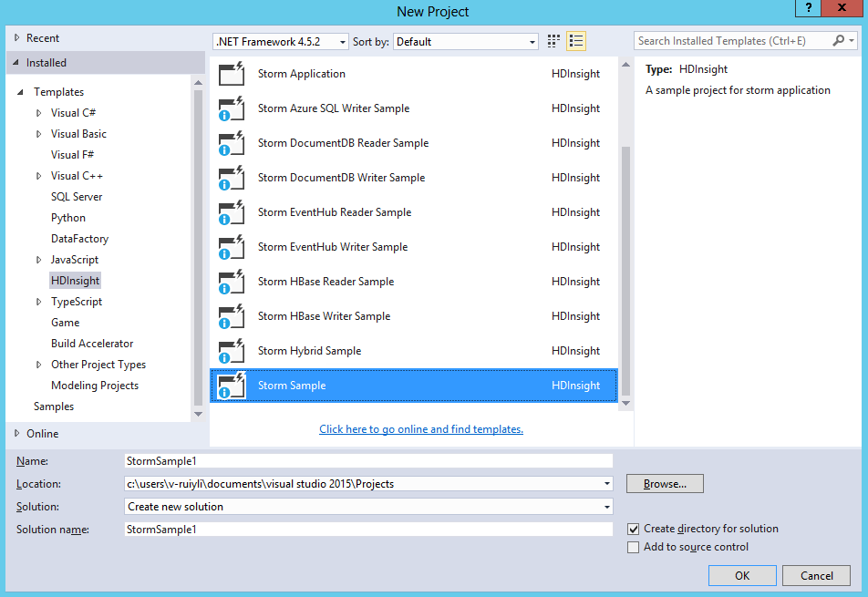Expand the Online section
The width and height of the screenshot is (868, 597).
coord(17,434)
